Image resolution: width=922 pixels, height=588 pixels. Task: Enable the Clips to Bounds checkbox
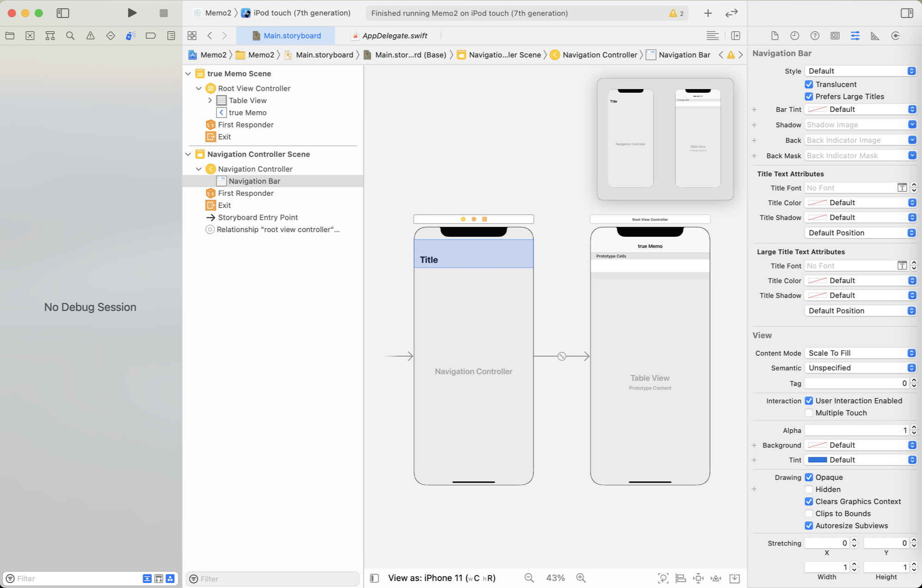(x=809, y=514)
